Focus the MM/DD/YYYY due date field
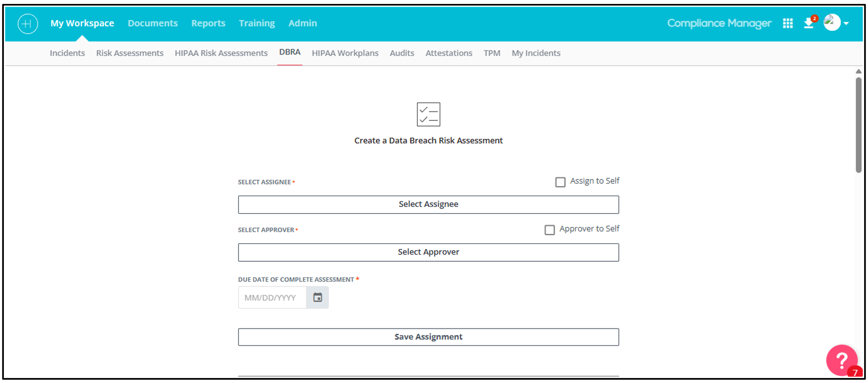Viewport: 868px width, 383px height. (x=272, y=298)
